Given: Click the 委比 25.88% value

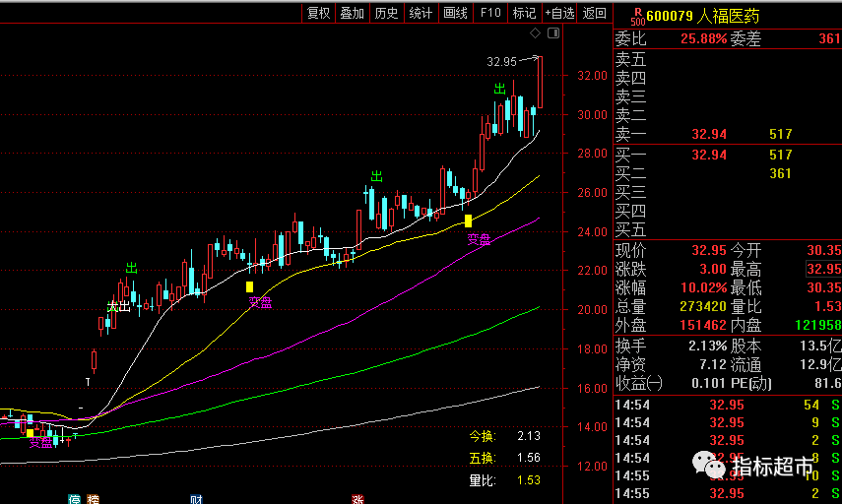Looking at the screenshot, I should (703, 38).
